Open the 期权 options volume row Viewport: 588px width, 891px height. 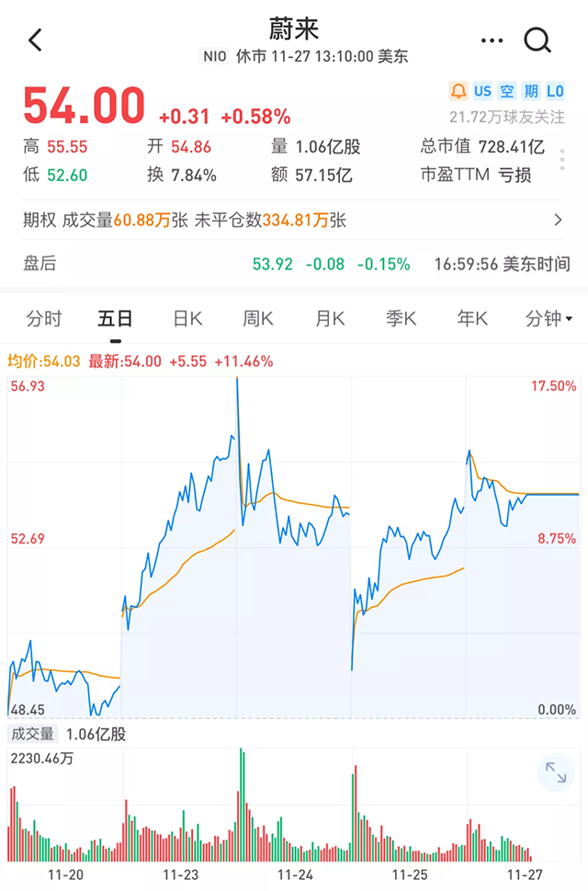(293, 220)
